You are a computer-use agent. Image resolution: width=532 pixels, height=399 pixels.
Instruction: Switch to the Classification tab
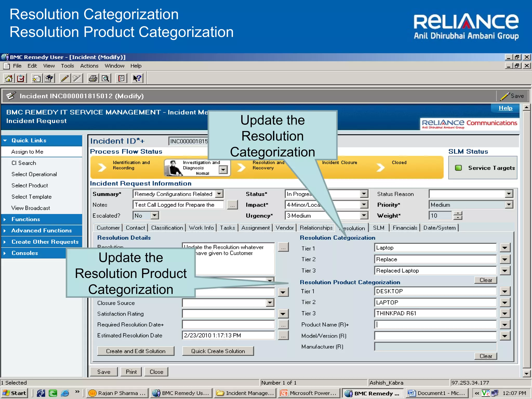click(x=167, y=228)
